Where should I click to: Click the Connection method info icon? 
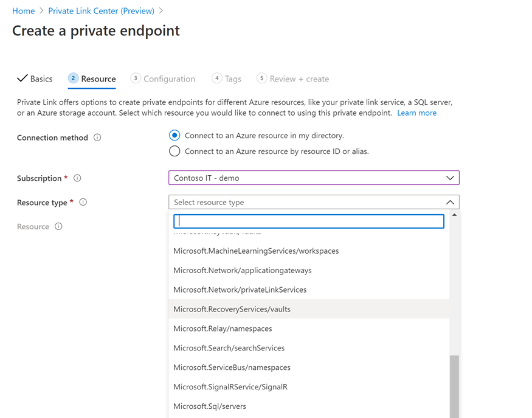tap(97, 138)
